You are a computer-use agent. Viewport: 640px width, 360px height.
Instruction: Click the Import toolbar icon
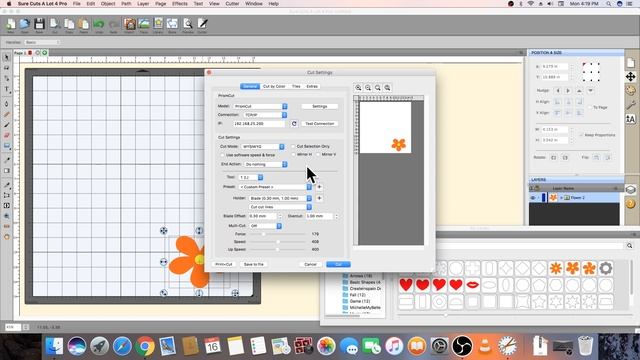(x=130, y=24)
